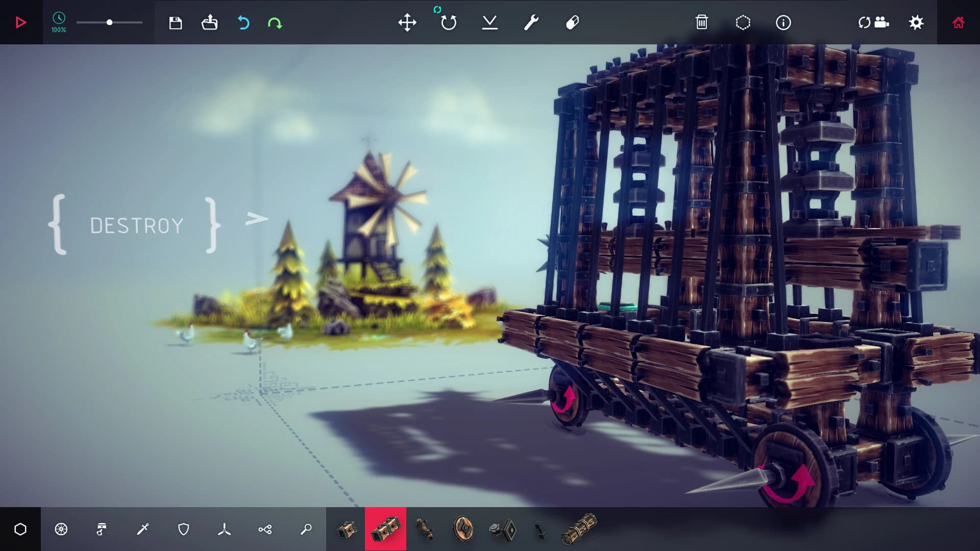Pick the eraser tool
The height and width of the screenshot is (551, 980).
pos(572,22)
